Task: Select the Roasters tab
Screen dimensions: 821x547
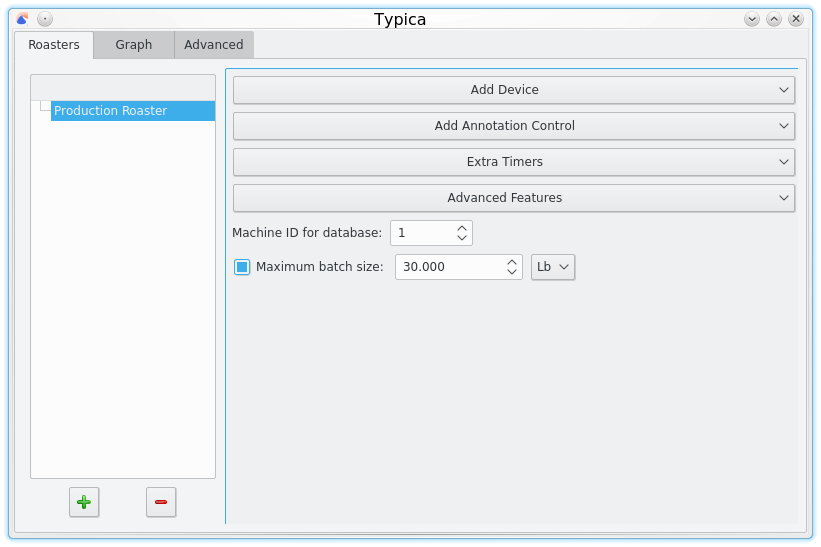Action: click(x=54, y=45)
